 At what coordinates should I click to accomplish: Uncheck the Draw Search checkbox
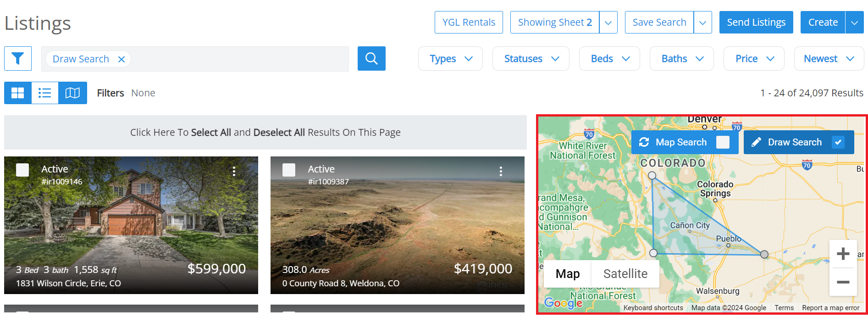click(838, 142)
